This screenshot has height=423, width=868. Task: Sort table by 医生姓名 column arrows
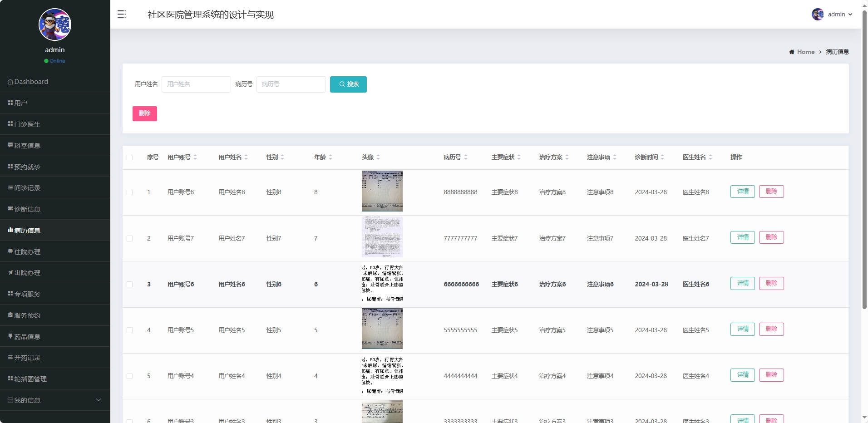(710, 157)
